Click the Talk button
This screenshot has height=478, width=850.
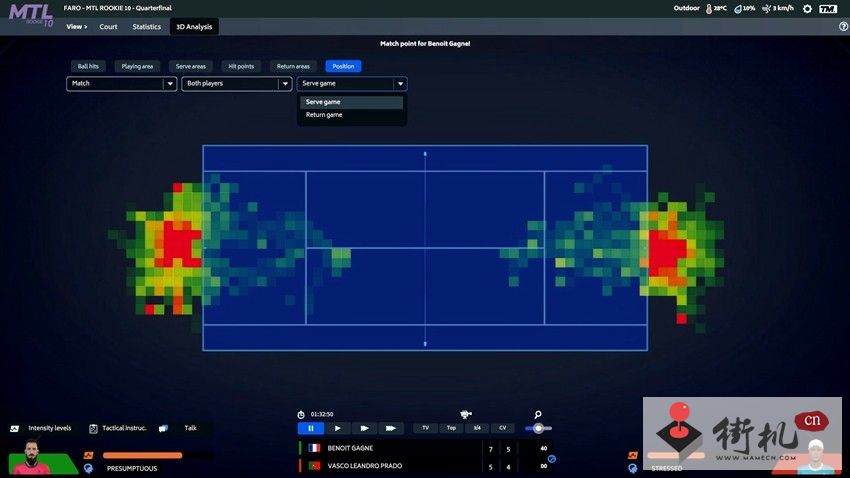coord(190,428)
